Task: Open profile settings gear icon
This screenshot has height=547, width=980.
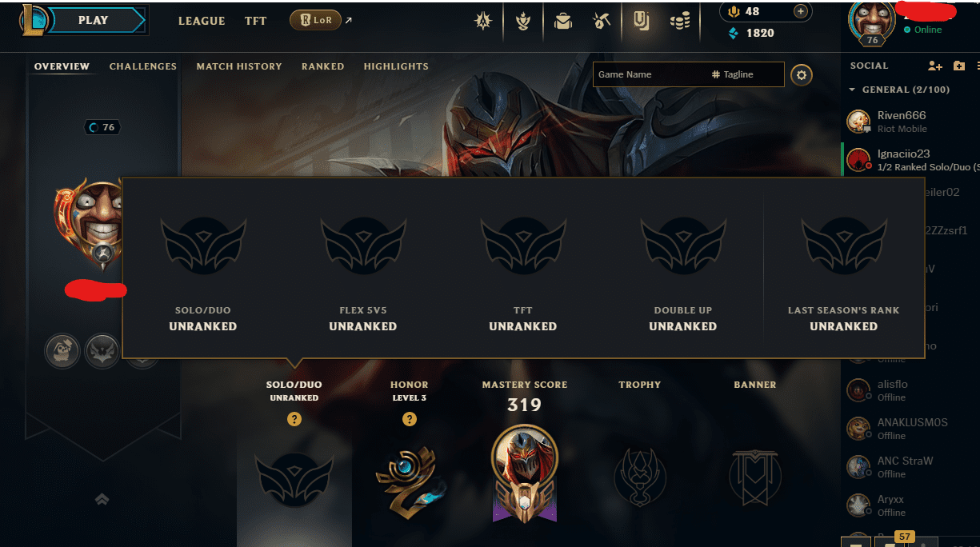Action: pyautogui.click(x=801, y=75)
